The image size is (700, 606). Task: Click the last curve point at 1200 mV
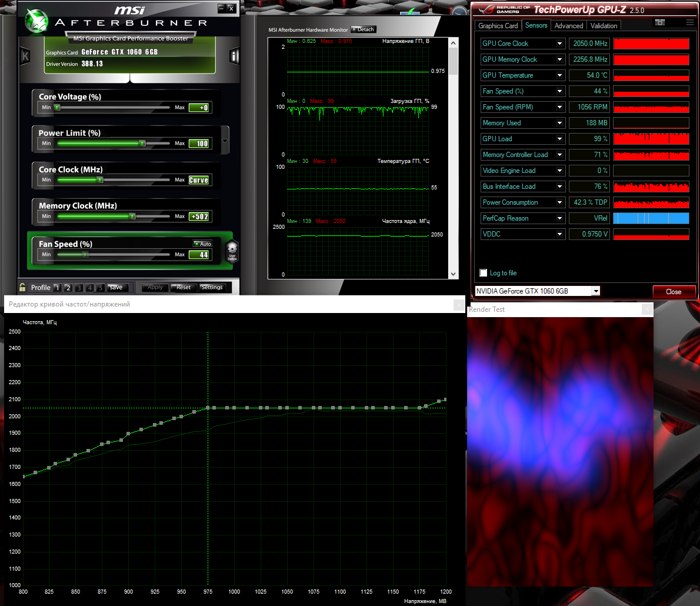coord(445,399)
